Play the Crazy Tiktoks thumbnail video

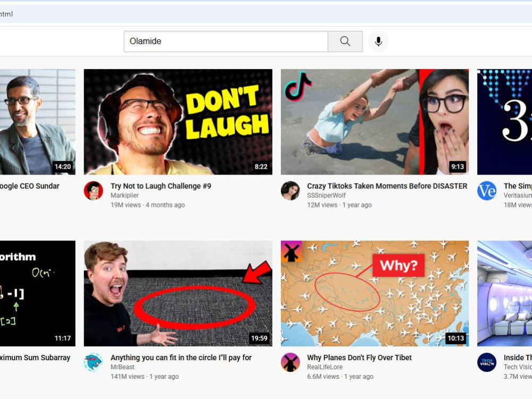point(375,122)
